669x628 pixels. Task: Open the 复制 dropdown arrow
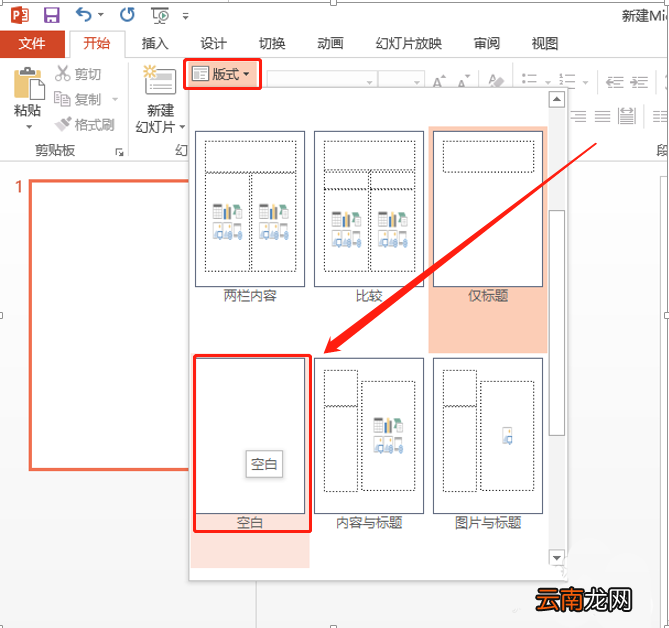(x=115, y=99)
